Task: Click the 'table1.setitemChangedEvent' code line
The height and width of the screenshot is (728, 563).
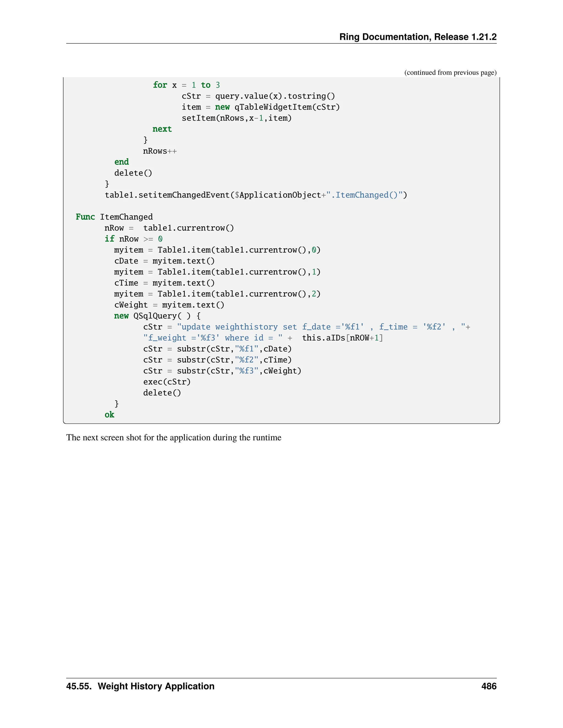Action: tap(256, 195)
